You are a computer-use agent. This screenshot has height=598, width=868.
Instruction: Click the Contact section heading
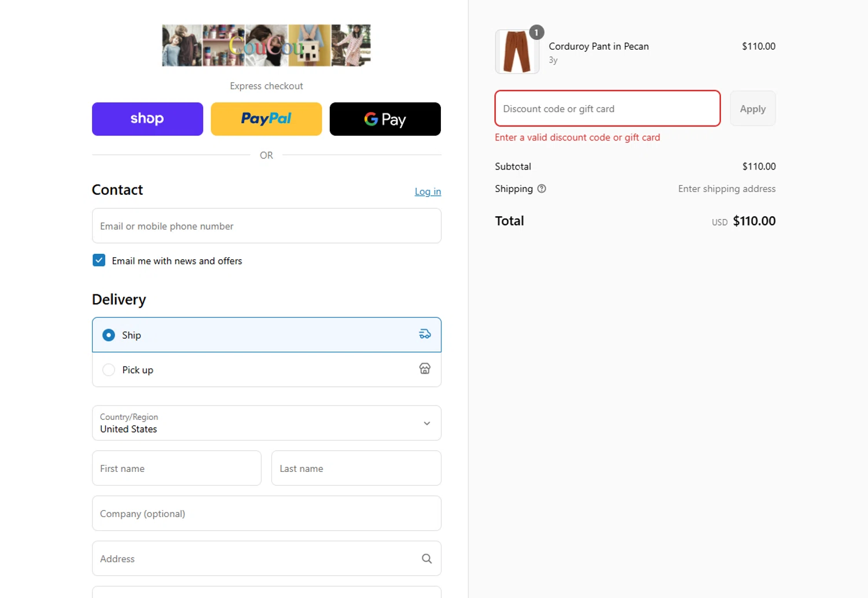tap(117, 190)
